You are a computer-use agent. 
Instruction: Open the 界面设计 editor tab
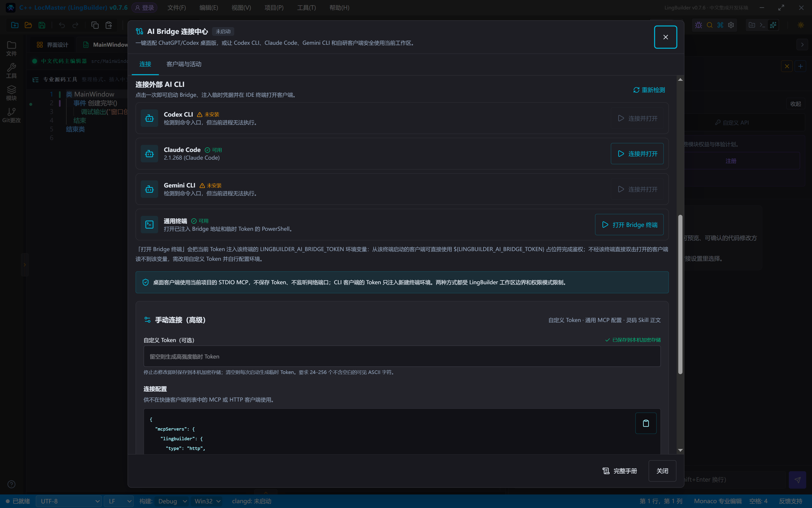coord(53,45)
